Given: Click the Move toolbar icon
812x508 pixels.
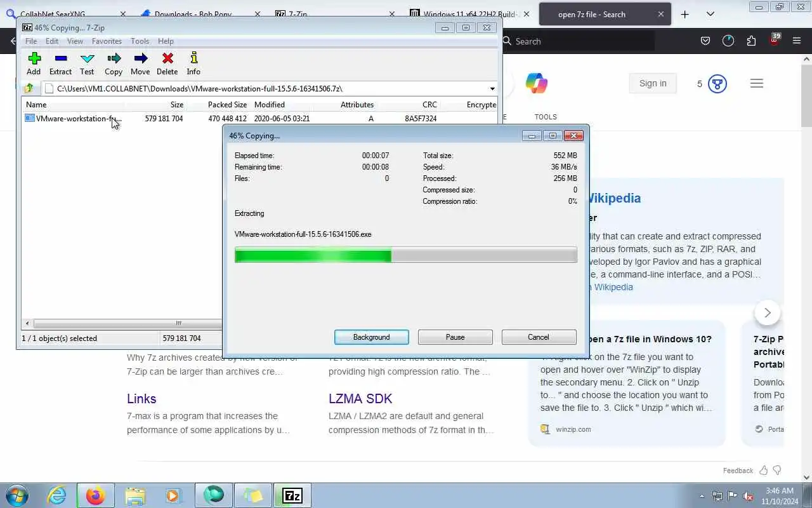Looking at the screenshot, I should (140, 63).
